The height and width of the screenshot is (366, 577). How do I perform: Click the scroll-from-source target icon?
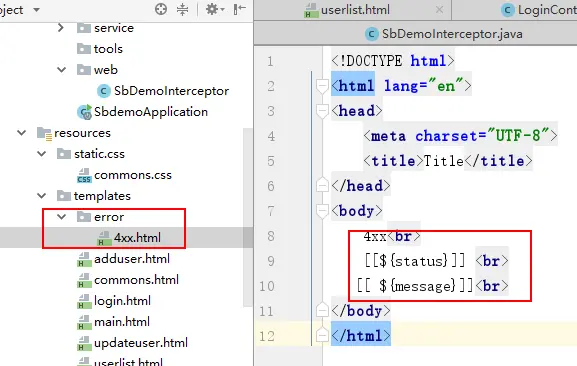pyautogui.click(x=161, y=9)
